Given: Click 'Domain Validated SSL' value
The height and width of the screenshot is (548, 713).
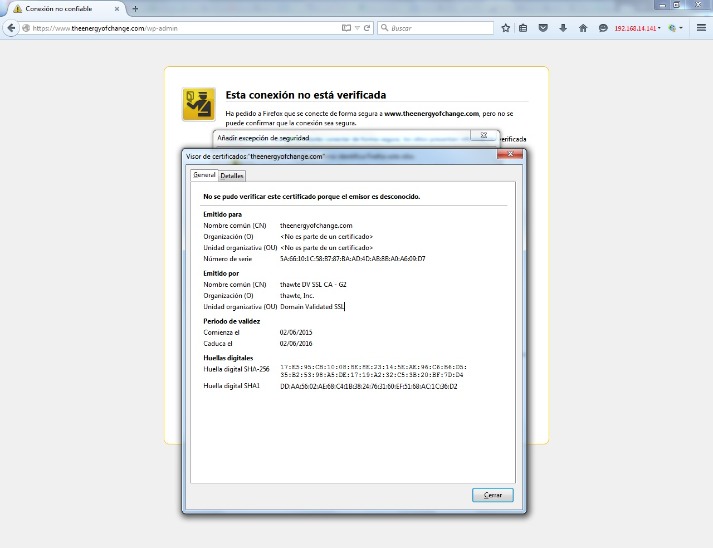Looking at the screenshot, I should click(x=312, y=307).
